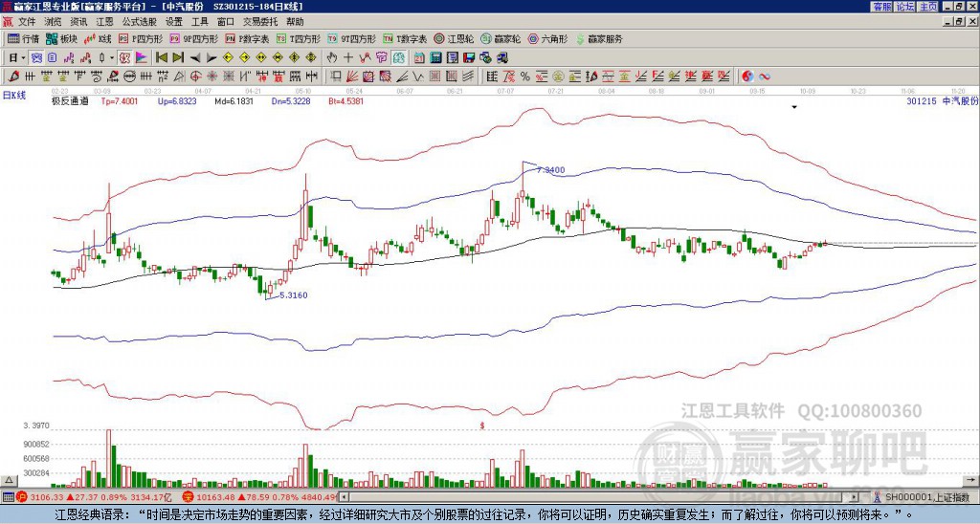Click the colorful flag play icon
This screenshot has height=524, width=980.
(x=142, y=58)
